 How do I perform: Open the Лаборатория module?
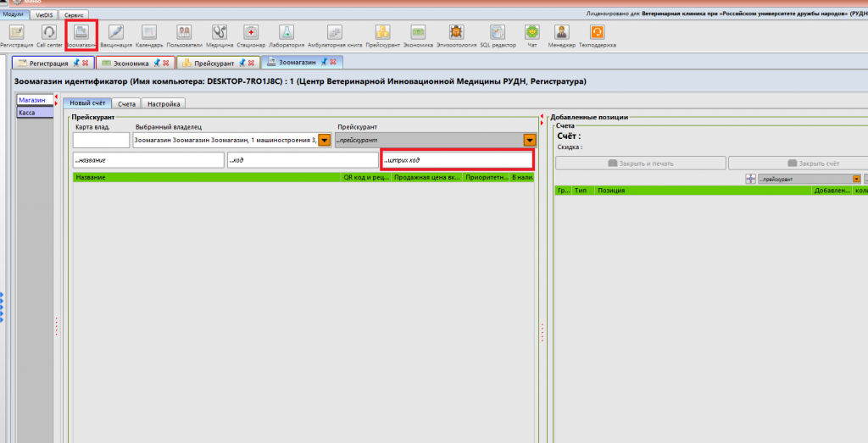(287, 34)
